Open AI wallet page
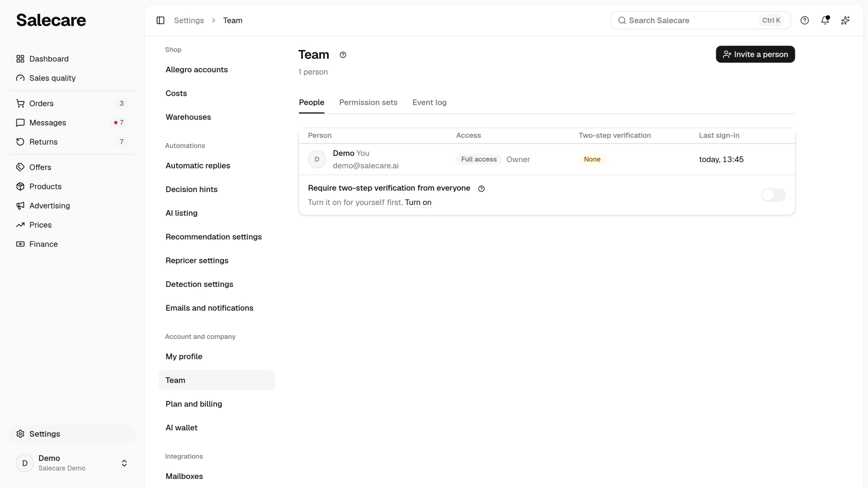 coord(217,428)
